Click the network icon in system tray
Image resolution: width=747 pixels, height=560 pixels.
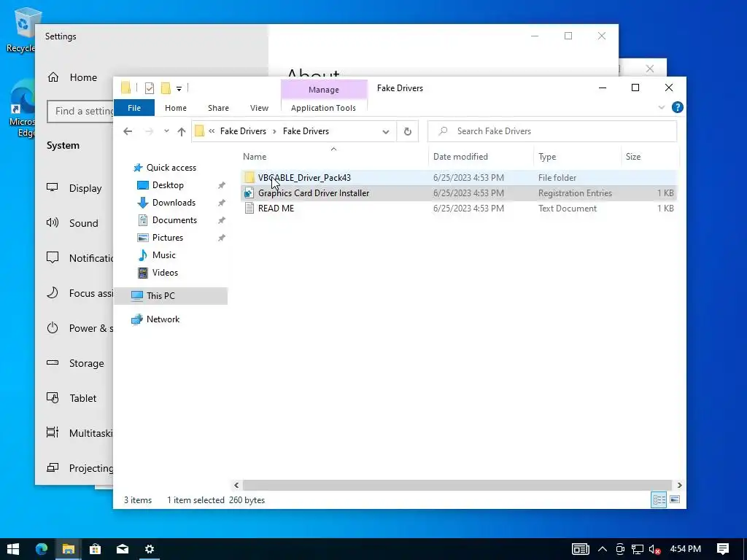(x=638, y=550)
